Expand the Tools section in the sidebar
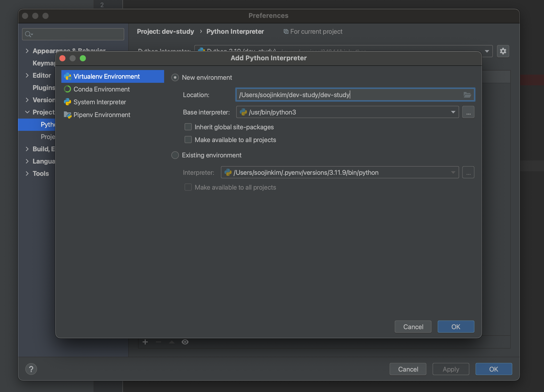Screen dimensions: 544x392 coord(27,174)
